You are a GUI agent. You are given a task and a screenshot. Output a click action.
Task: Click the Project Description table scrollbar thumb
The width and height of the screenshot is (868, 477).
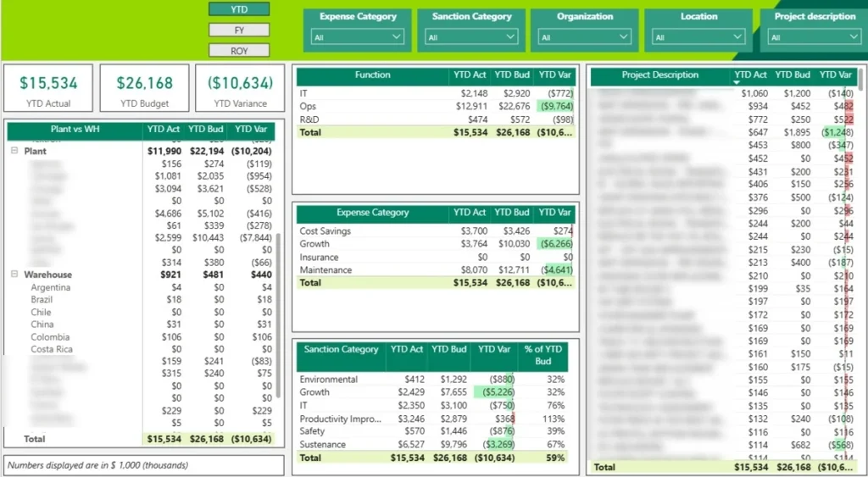860,78
